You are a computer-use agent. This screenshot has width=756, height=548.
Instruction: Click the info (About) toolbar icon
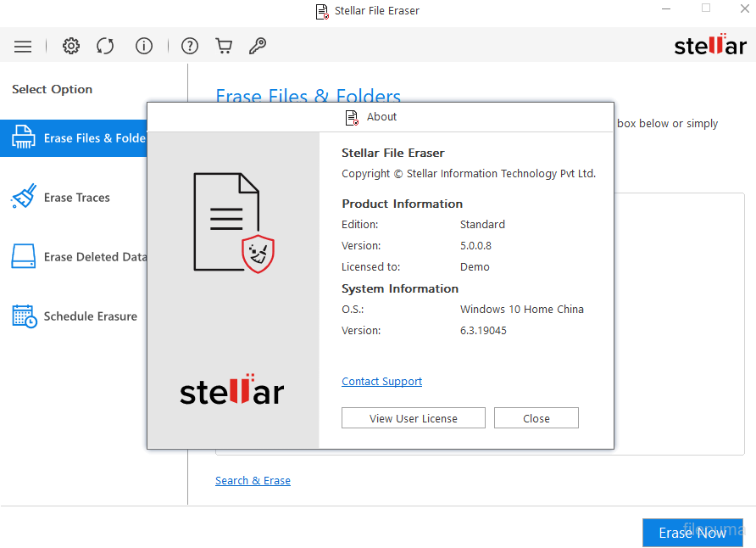pos(144,47)
